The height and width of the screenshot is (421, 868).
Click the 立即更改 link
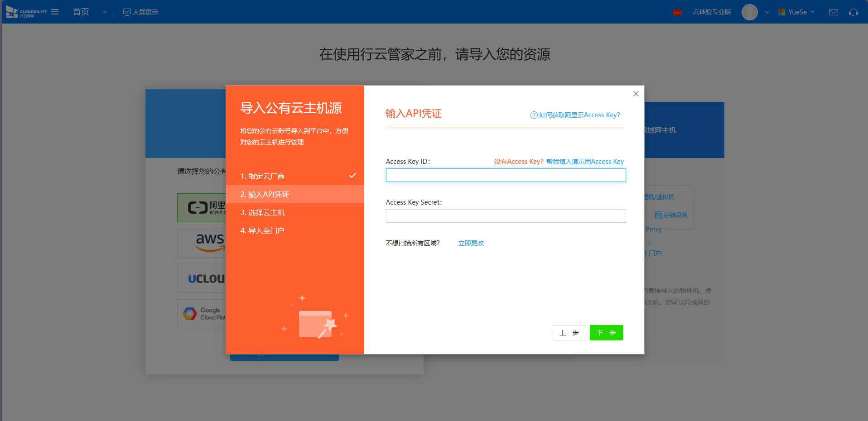471,243
